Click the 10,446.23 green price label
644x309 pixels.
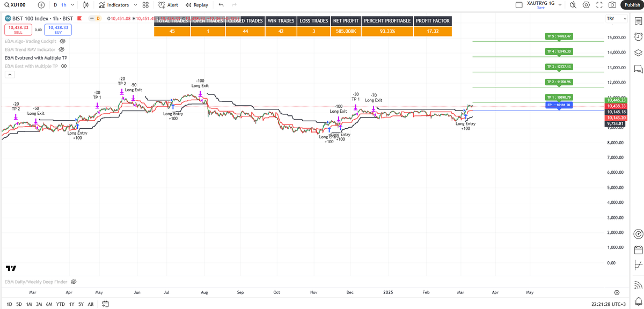[616, 100]
